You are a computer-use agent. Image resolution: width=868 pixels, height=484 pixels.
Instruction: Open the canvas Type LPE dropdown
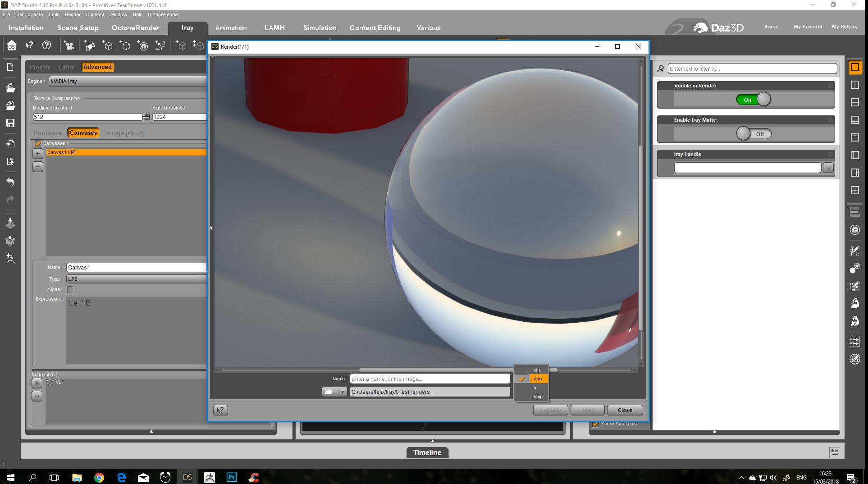tap(136, 279)
